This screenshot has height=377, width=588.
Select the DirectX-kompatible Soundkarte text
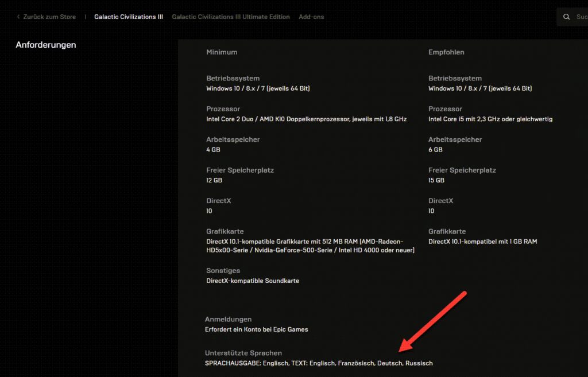253,281
